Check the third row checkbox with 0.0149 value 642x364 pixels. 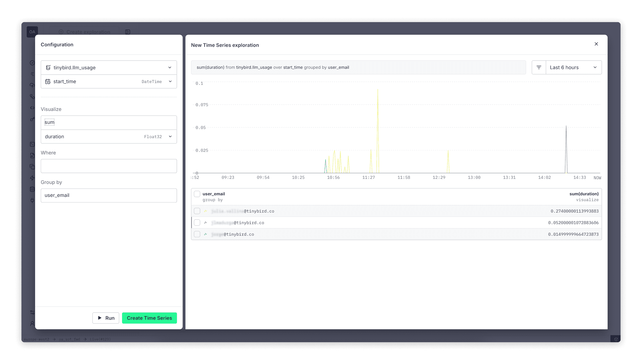tap(197, 234)
